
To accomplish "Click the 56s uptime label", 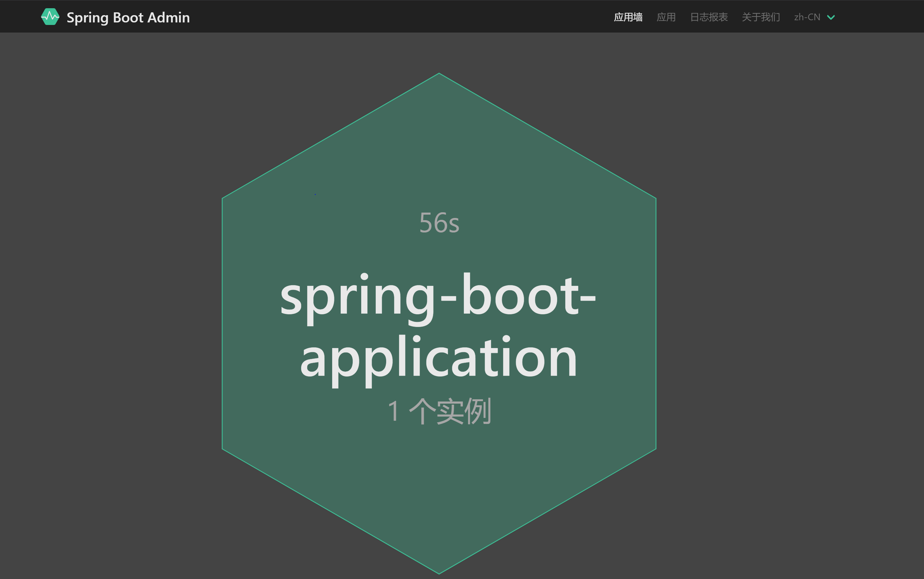I will pos(439,223).
